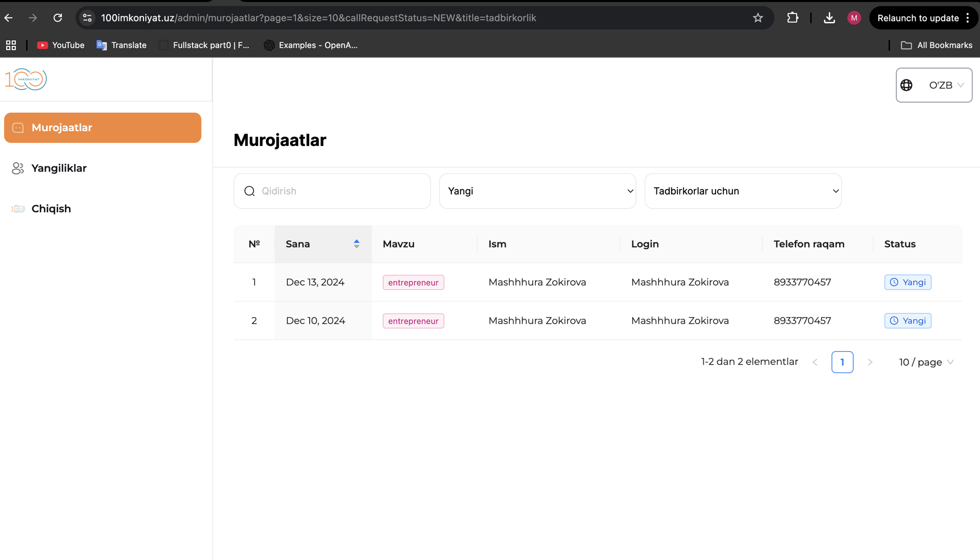
Task: Toggle sort on Sana column
Action: [x=356, y=244]
